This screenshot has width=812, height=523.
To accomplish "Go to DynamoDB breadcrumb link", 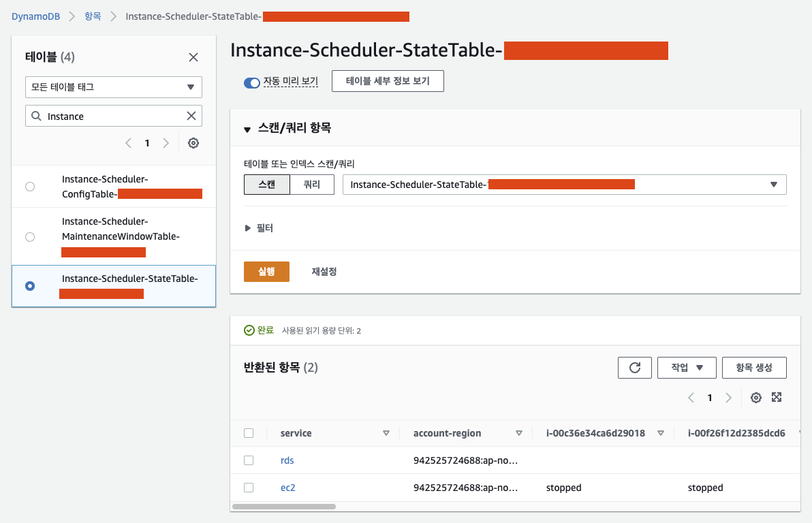I will (35, 16).
